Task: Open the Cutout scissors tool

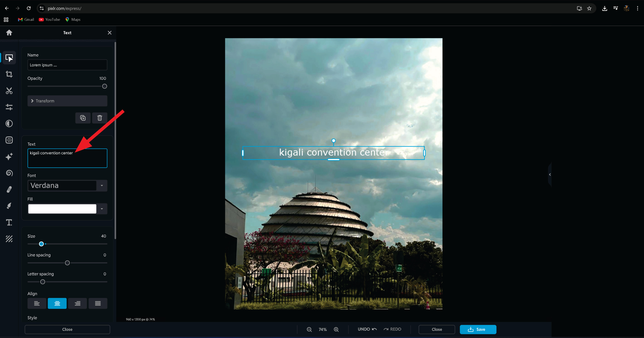Action: (9, 91)
